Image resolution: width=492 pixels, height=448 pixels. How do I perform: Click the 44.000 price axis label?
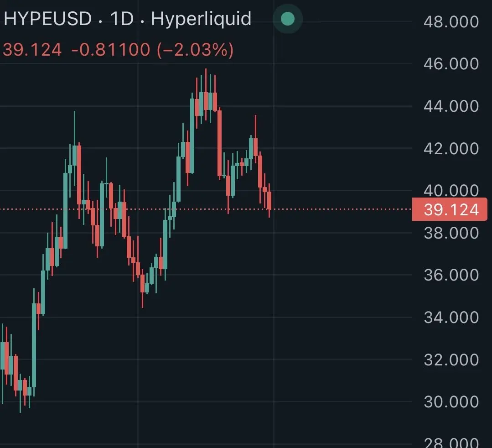click(x=451, y=106)
